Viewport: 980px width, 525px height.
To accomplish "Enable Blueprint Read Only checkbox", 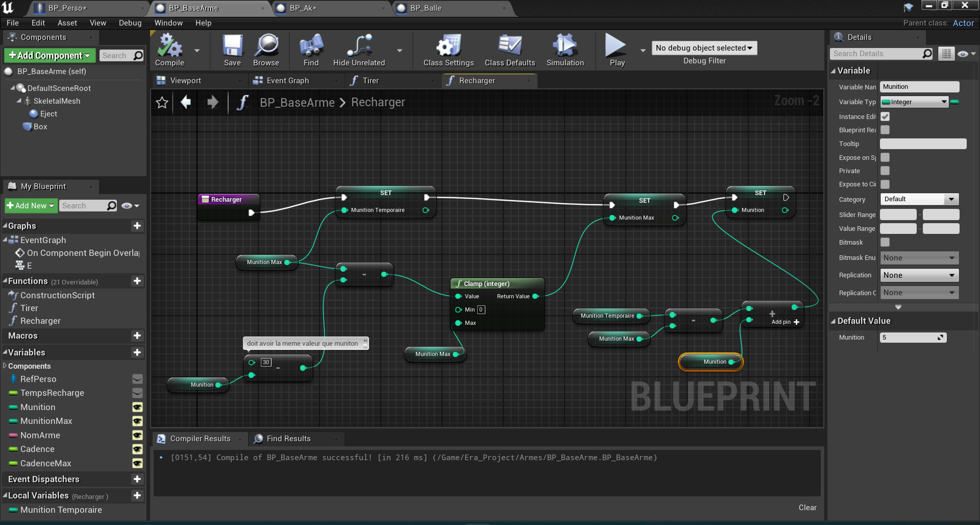I will 885,130.
